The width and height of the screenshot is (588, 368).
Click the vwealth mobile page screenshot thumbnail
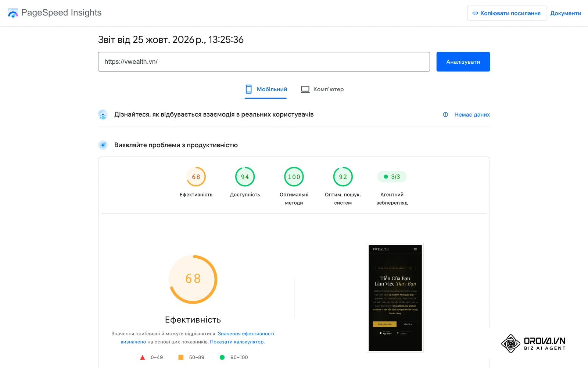(x=395, y=298)
